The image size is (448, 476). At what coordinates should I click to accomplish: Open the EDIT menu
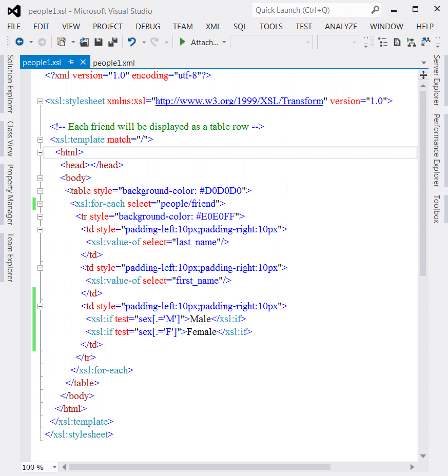[x=41, y=27]
